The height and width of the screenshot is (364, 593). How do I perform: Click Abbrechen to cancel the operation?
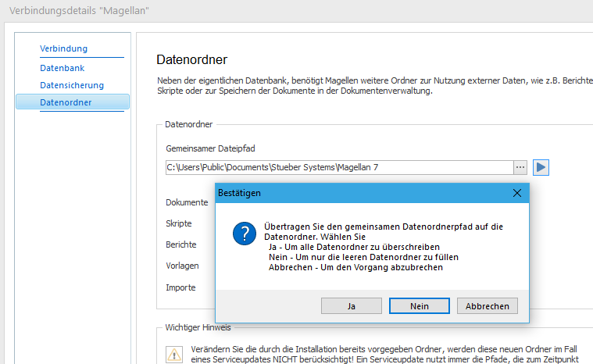pos(487,305)
